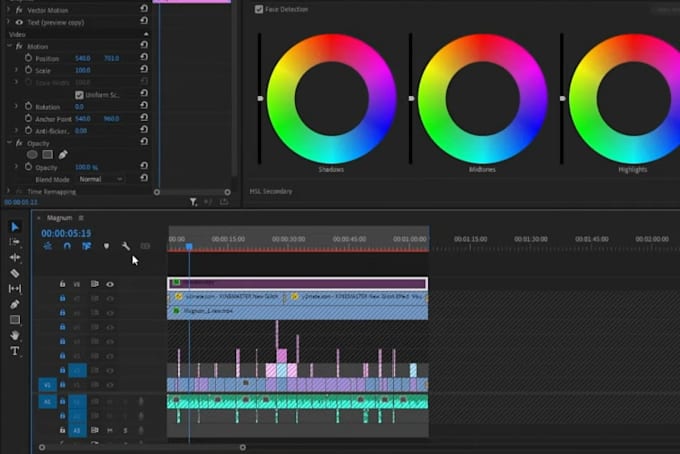The image size is (680, 454).
Task: Open the Blend Mode dropdown set to Normal
Action: tap(101, 179)
